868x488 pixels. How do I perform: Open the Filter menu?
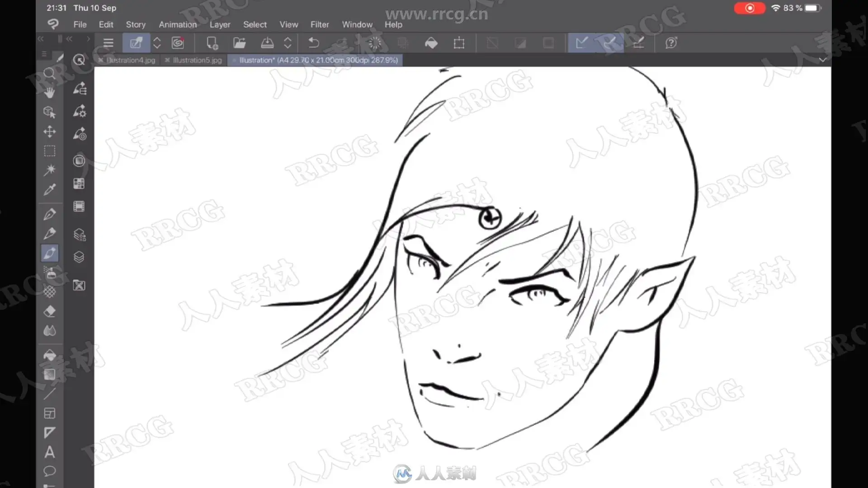pyautogui.click(x=319, y=24)
